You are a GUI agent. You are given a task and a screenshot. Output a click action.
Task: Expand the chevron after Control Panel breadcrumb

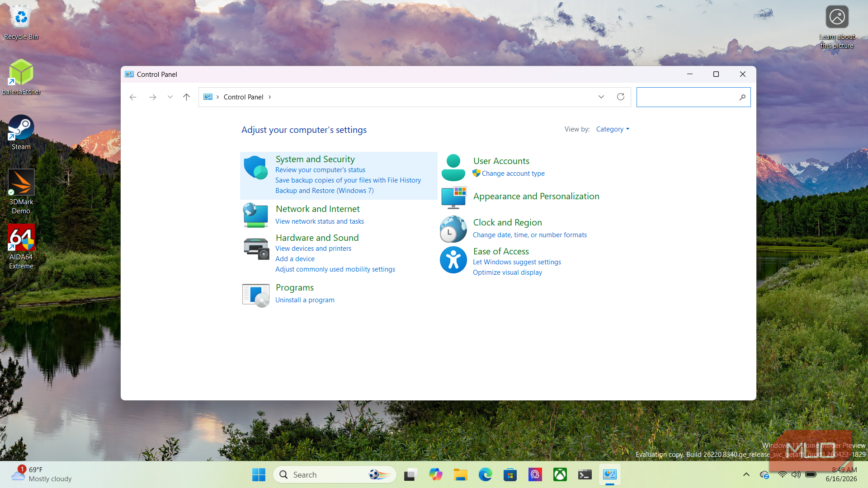[x=270, y=97]
